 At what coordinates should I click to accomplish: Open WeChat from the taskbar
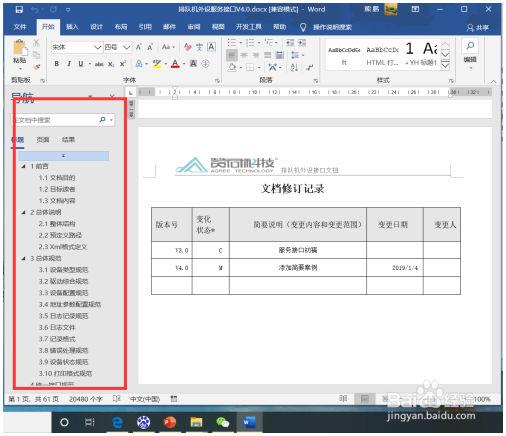(x=223, y=422)
